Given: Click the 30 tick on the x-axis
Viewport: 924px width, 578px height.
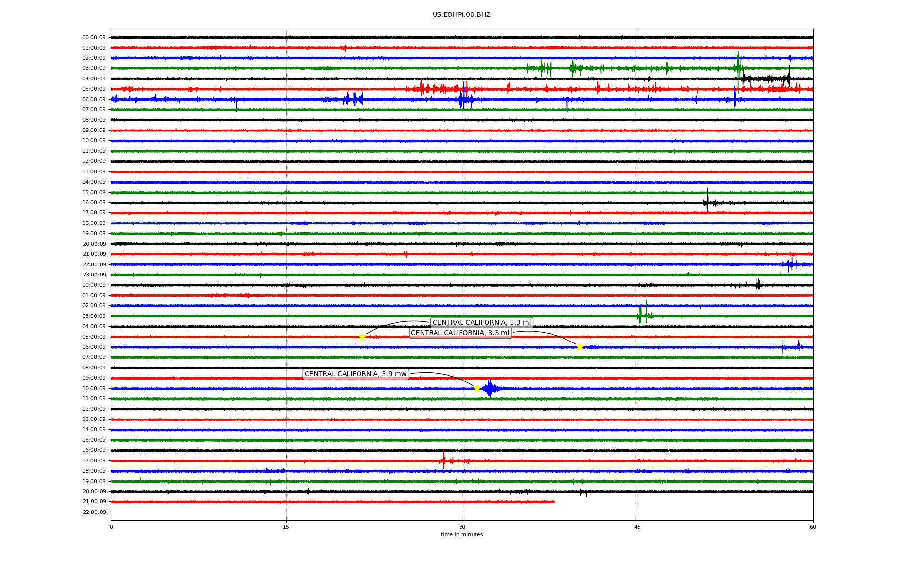Looking at the screenshot, I should coord(462,527).
